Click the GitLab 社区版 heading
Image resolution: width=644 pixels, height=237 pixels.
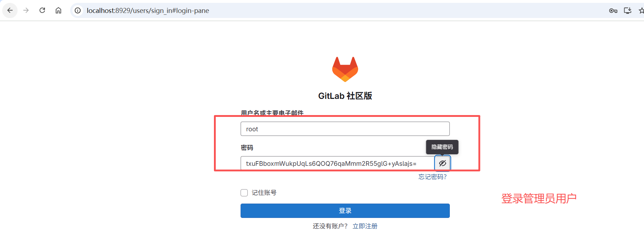coord(345,96)
